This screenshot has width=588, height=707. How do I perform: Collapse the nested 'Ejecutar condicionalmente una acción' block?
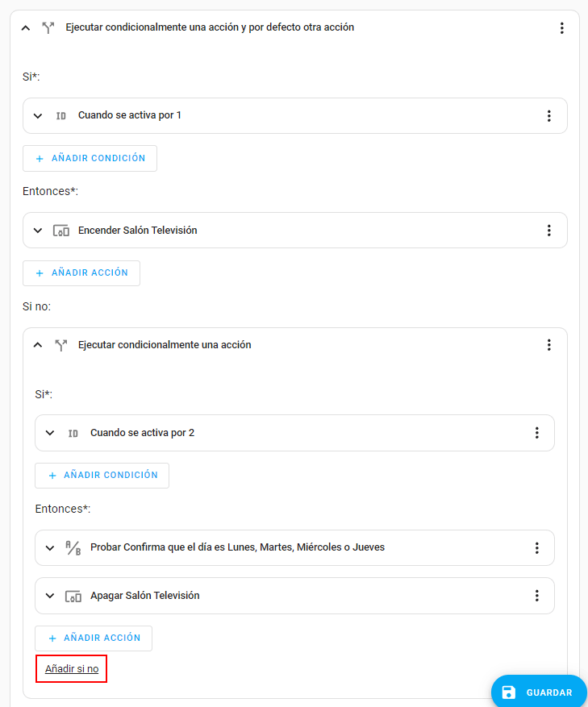point(38,345)
